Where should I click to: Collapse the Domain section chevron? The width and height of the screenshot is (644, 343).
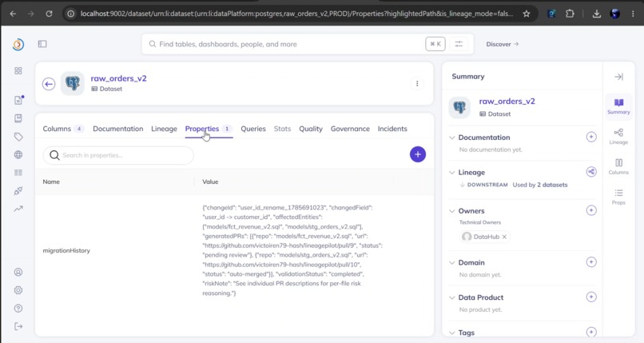(x=451, y=262)
